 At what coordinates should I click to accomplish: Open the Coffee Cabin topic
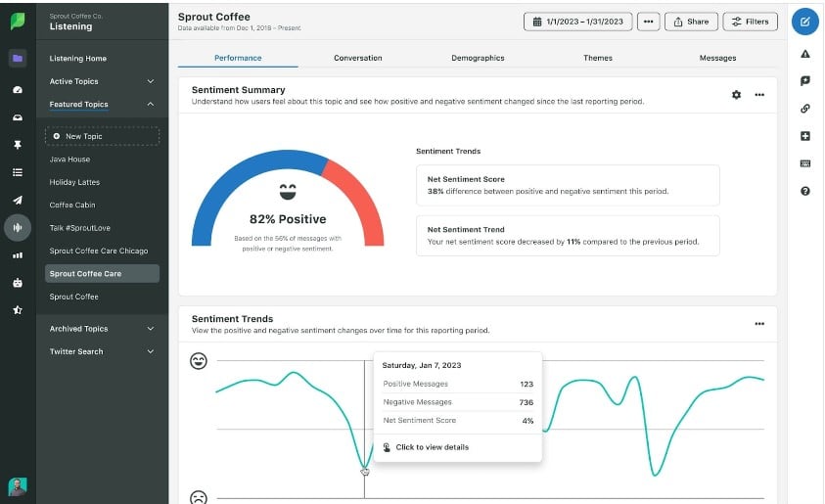click(72, 205)
